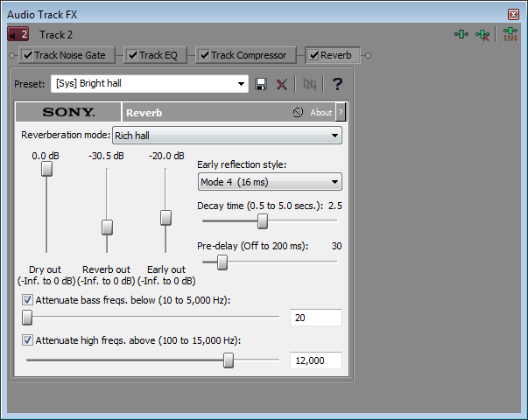528x420 pixels.
Task: Click the Dry out slider handle
Action: [x=46, y=169]
